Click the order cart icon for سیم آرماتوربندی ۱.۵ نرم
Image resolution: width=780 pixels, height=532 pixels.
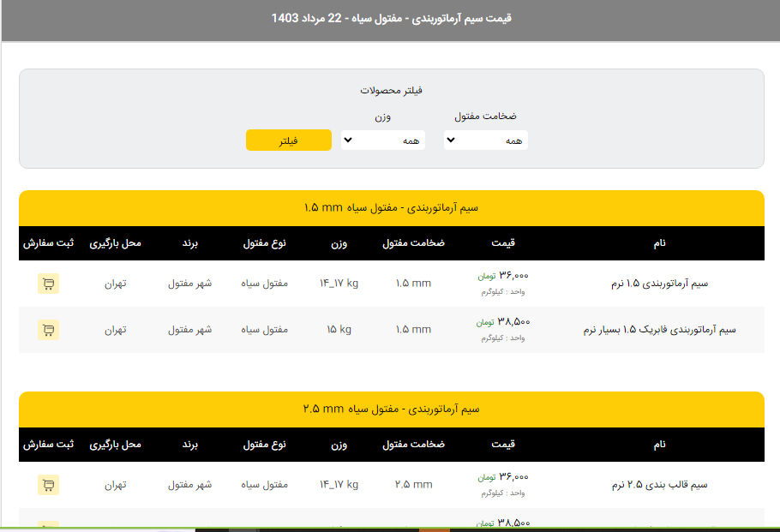(48, 284)
